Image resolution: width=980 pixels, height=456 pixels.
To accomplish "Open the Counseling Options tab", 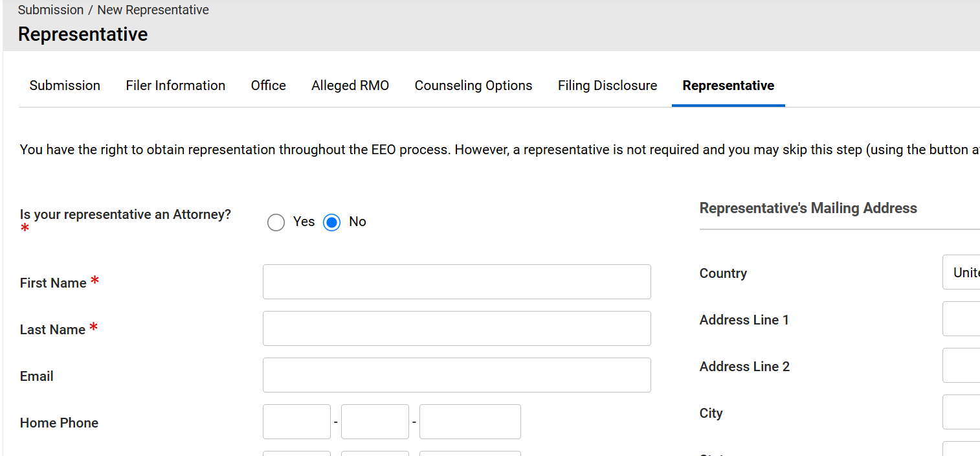I will coord(473,85).
